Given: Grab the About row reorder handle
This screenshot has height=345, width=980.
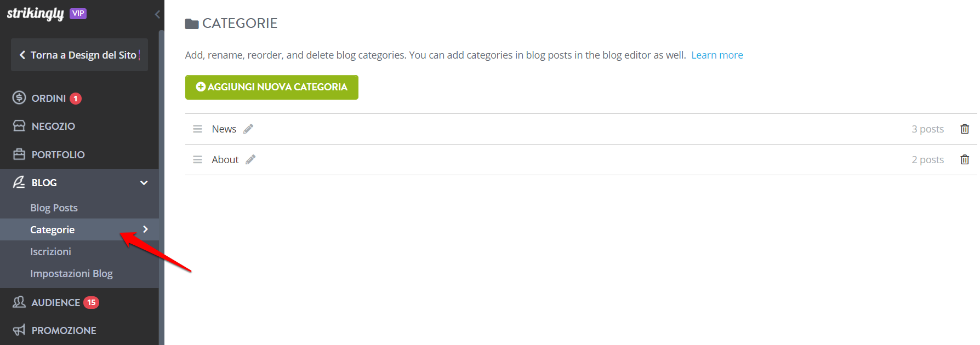Looking at the screenshot, I should 197,159.
